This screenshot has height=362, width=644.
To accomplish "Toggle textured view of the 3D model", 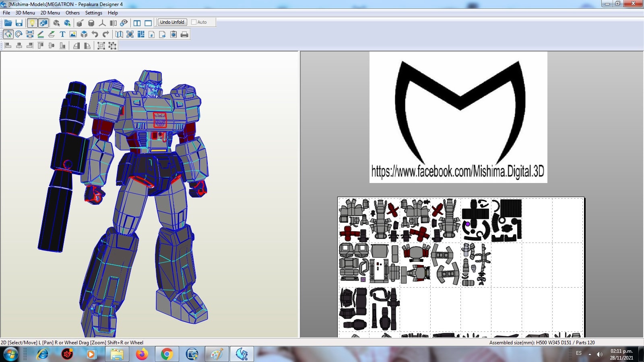I will point(44,23).
